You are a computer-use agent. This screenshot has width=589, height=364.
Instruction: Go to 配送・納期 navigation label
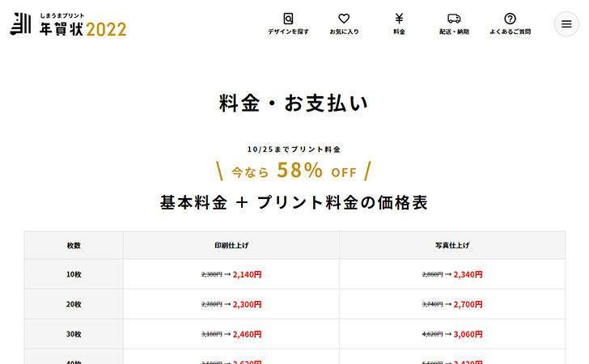tap(454, 32)
